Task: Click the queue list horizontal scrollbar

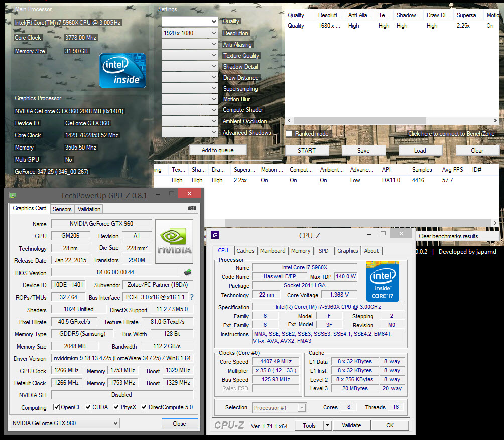Action: pos(360,121)
